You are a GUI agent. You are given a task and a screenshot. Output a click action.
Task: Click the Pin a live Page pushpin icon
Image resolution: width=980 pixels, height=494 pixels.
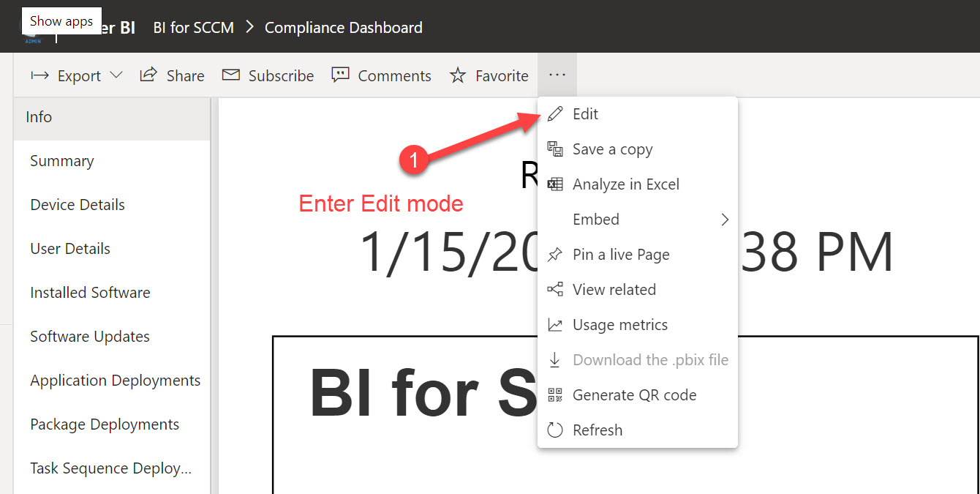pyautogui.click(x=555, y=254)
